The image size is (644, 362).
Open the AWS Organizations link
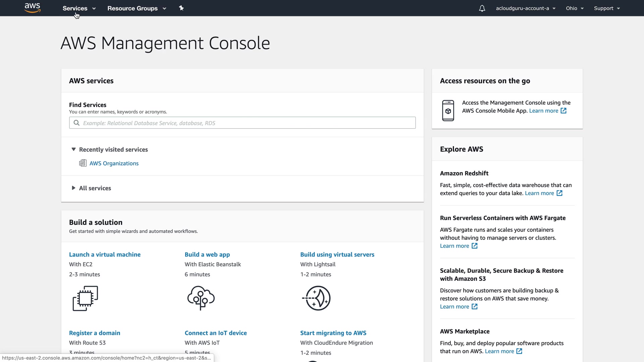tap(114, 163)
